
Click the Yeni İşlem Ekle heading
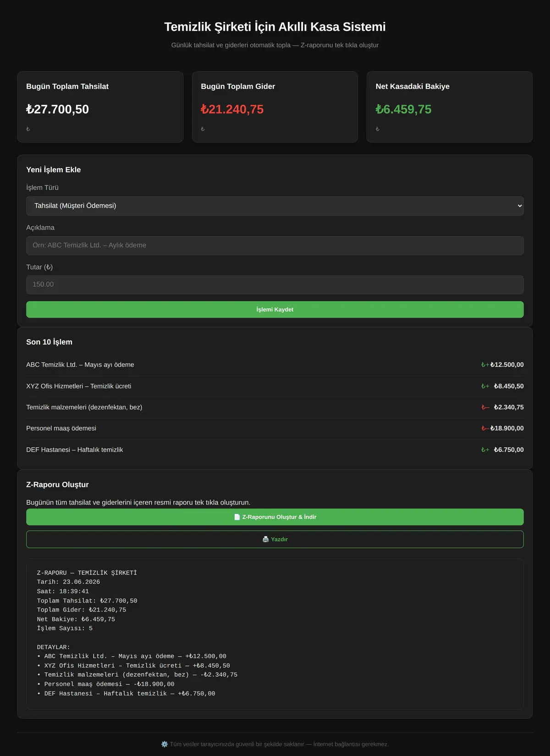click(x=54, y=170)
